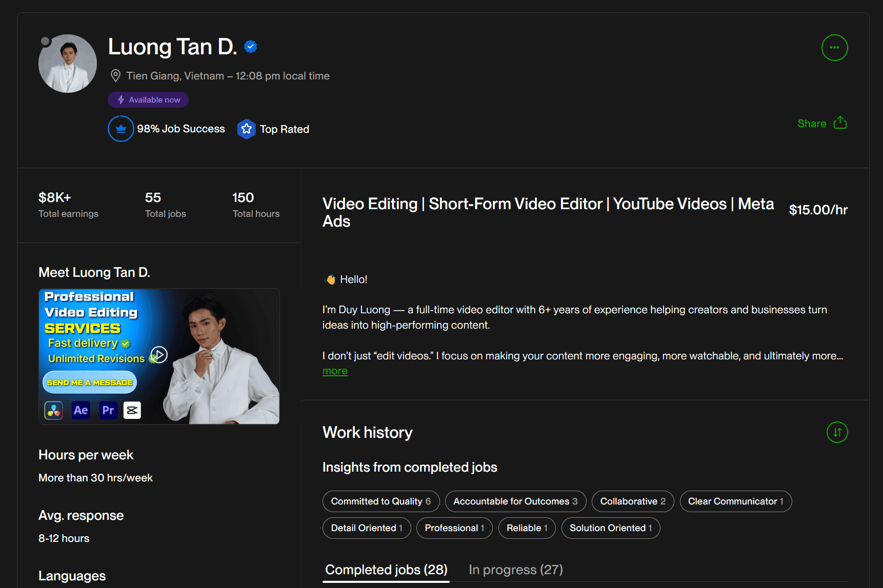Click the Available now badge
Viewport: 883px width, 588px height.
[148, 100]
